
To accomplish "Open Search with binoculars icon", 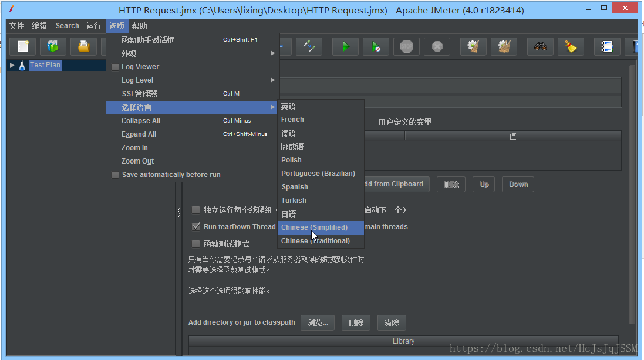I will click(x=540, y=46).
